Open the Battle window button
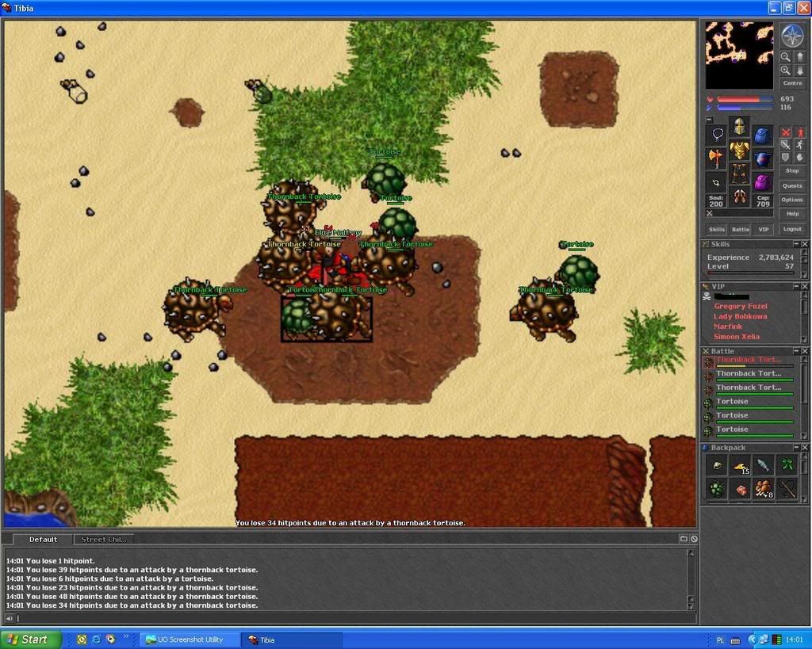 [740, 229]
